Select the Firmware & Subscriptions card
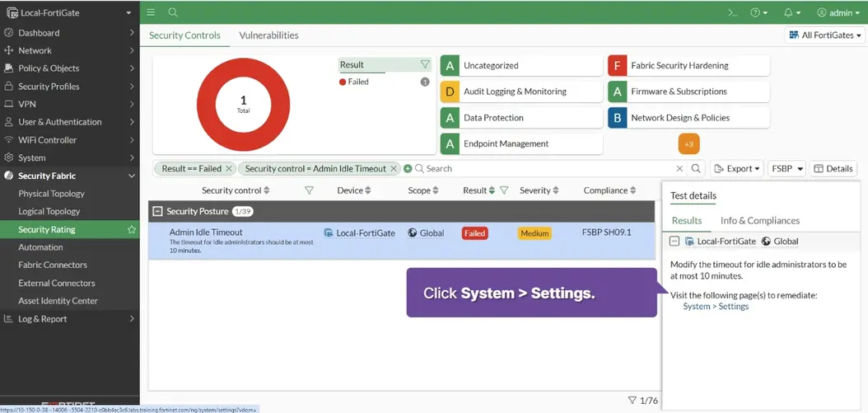The image size is (868, 413). click(688, 92)
